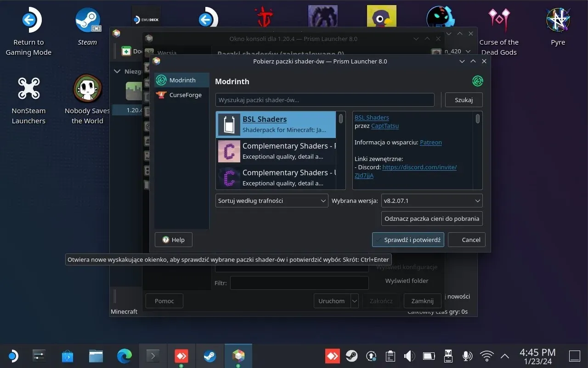Switch to the Steam taskbar app
Viewport: 588px width, 368px height.
[209, 356]
